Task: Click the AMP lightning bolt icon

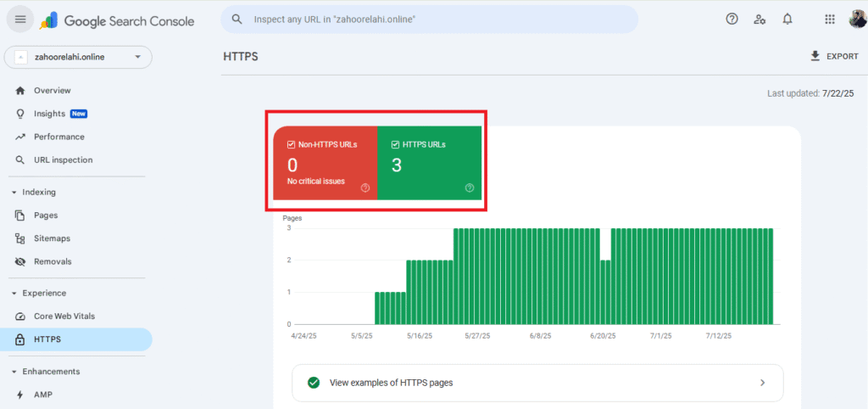Action: click(x=20, y=395)
